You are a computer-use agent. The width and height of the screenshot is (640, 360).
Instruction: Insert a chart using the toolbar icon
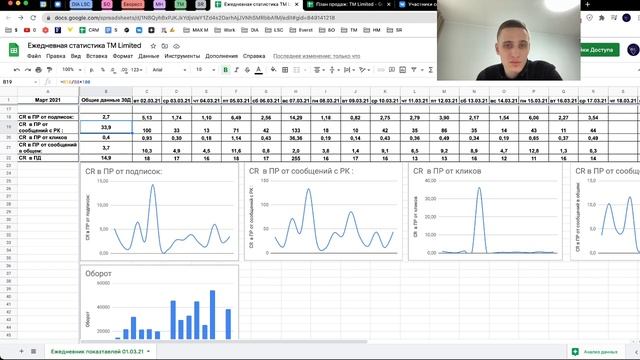click(x=402, y=70)
